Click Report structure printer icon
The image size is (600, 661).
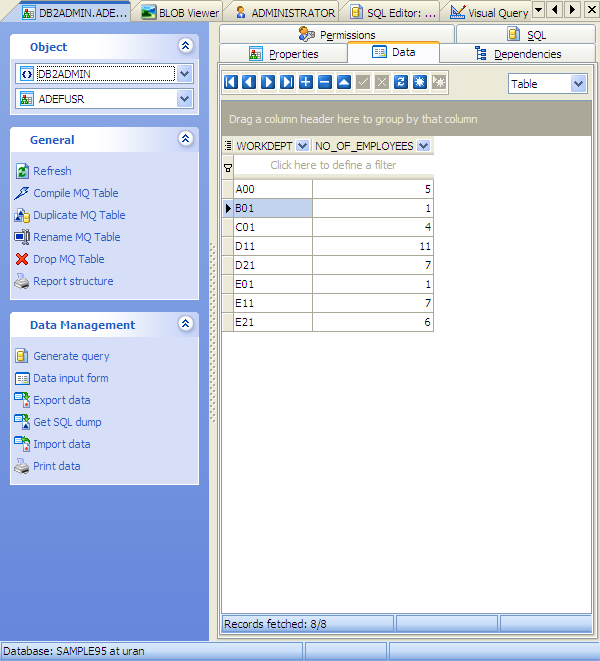[22, 281]
